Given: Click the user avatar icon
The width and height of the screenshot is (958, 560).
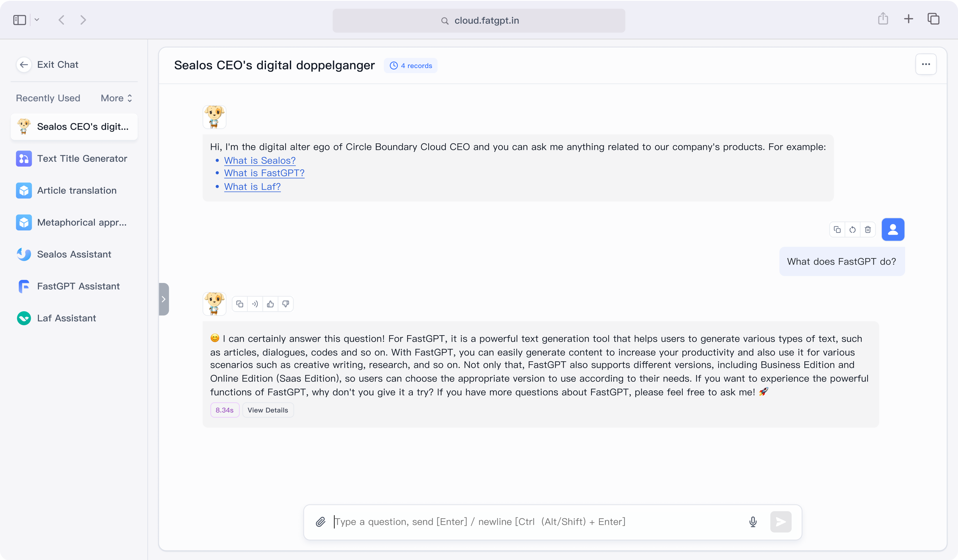Looking at the screenshot, I should (x=893, y=229).
